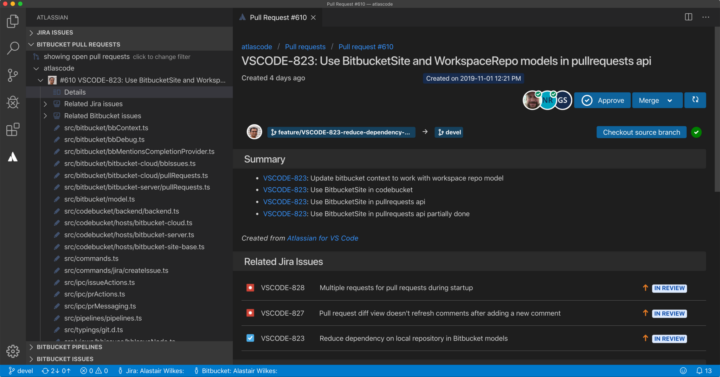Select the Pull Request #610 tab

tap(278, 17)
